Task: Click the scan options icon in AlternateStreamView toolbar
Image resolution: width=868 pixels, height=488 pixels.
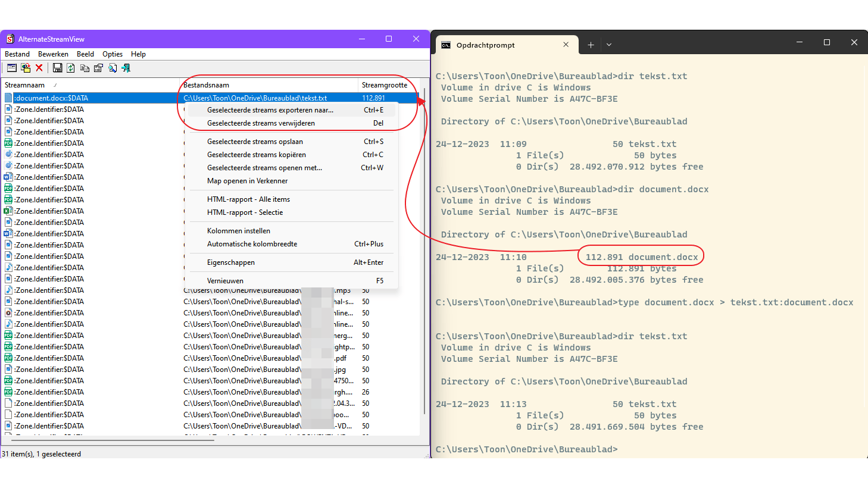Action: tap(11, 68)
